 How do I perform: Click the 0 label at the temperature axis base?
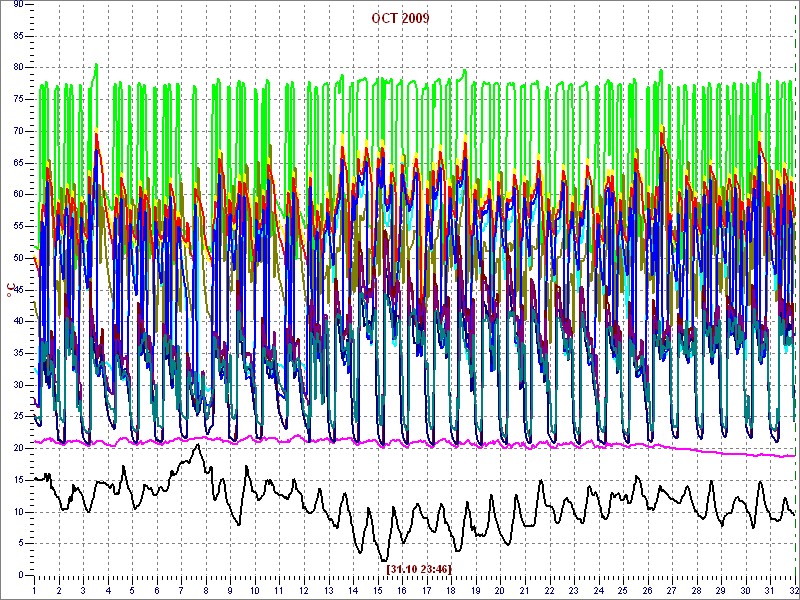click(21, 576)
